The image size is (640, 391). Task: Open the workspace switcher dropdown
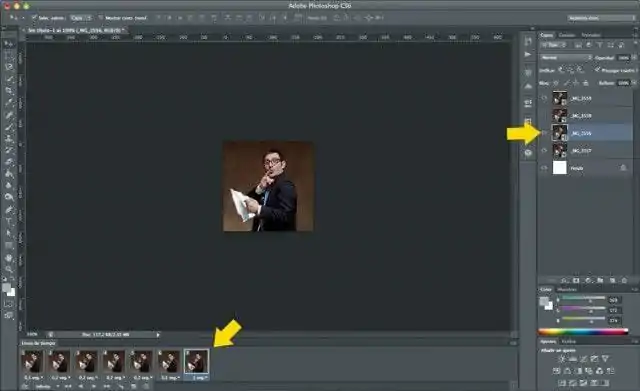tap(601, 18)
